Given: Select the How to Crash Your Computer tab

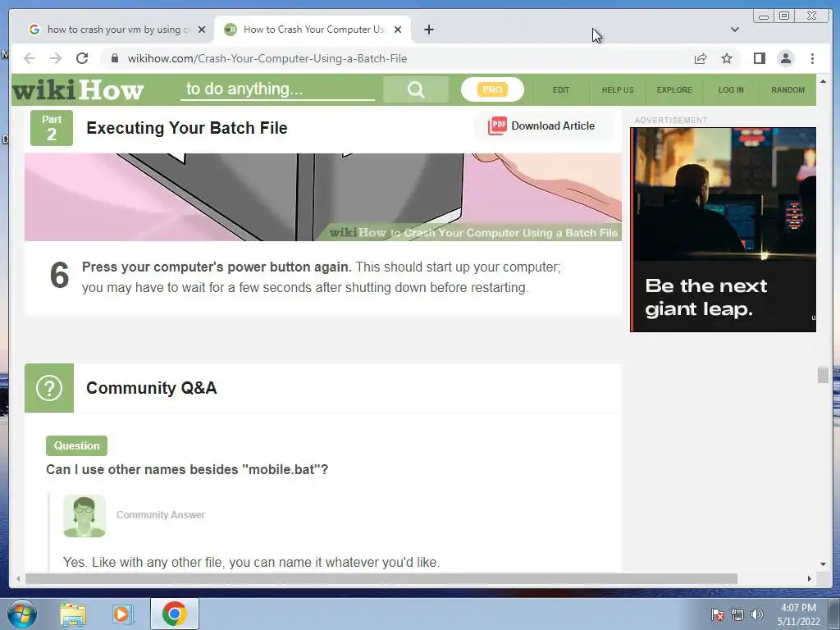Looking at the screenshot, I should pyautogui.click(x=313, y=30).
